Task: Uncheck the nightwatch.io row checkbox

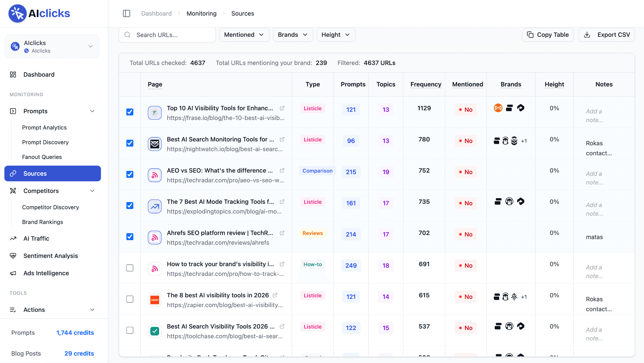Action: (130, 143)
